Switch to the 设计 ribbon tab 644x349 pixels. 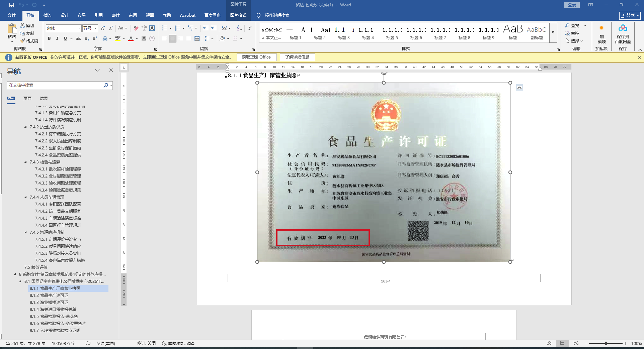pos(65,15)
